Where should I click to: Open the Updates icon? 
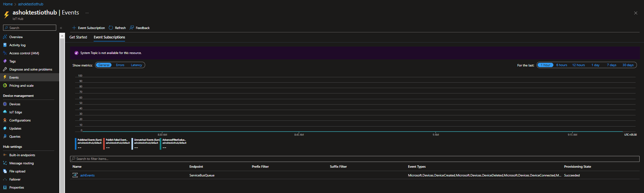click(5, 128)
